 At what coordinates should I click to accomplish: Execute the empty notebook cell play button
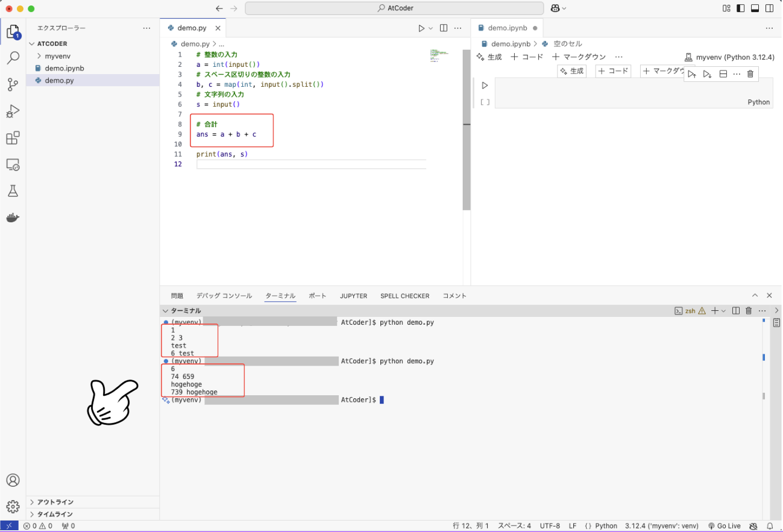[x=485, y=85]
